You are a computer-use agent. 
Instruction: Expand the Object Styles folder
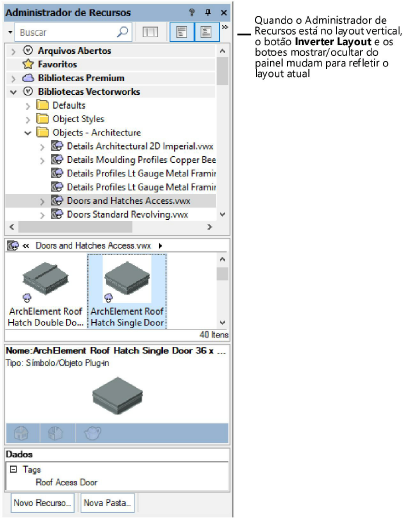tap(28, 119)
